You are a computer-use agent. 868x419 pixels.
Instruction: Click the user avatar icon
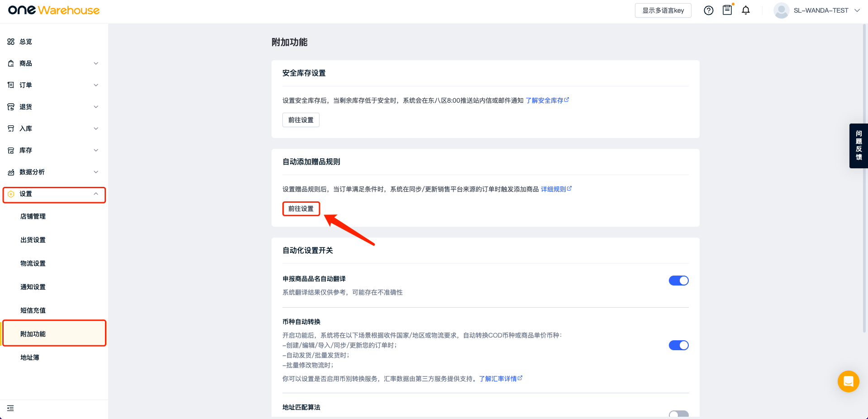tap(781, 10)
